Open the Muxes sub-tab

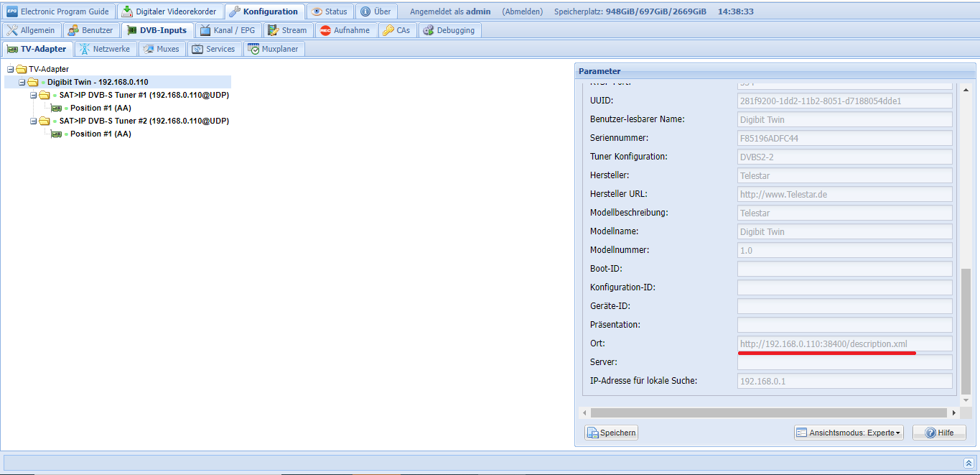click(162, 49)
